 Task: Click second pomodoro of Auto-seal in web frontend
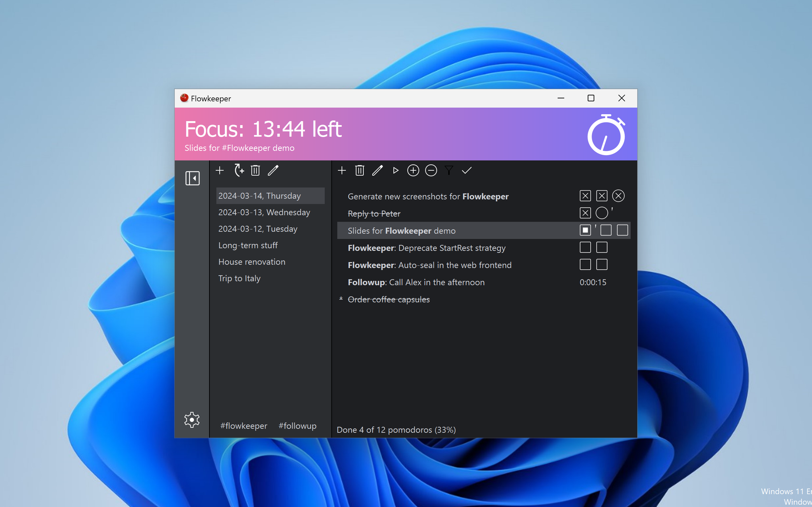coord(602,265)
